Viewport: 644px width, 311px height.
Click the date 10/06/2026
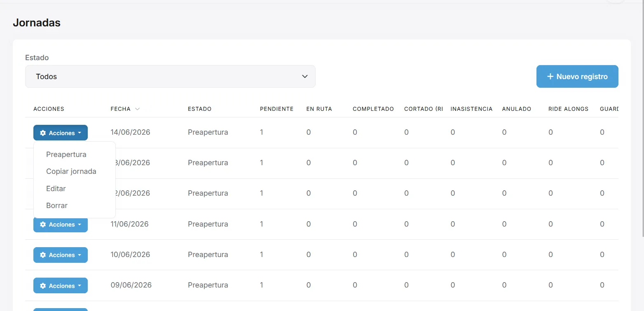[130, 255]
